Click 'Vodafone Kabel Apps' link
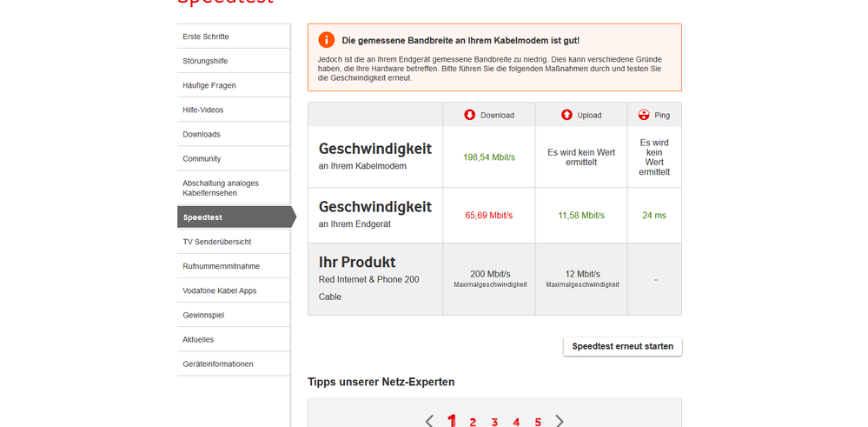The width and height of the screenshot is (868, 427). tap(219, 290)
